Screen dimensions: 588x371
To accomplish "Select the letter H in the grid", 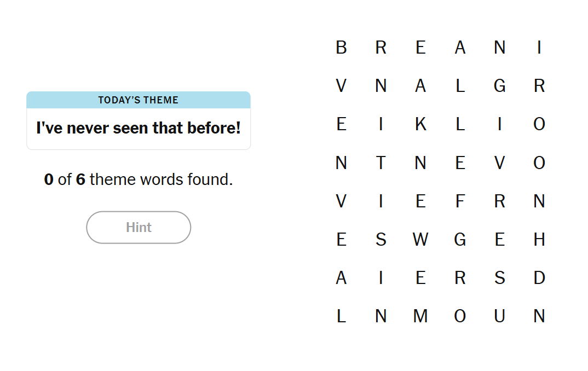I will pyautogui.click(x=539, y=240).
